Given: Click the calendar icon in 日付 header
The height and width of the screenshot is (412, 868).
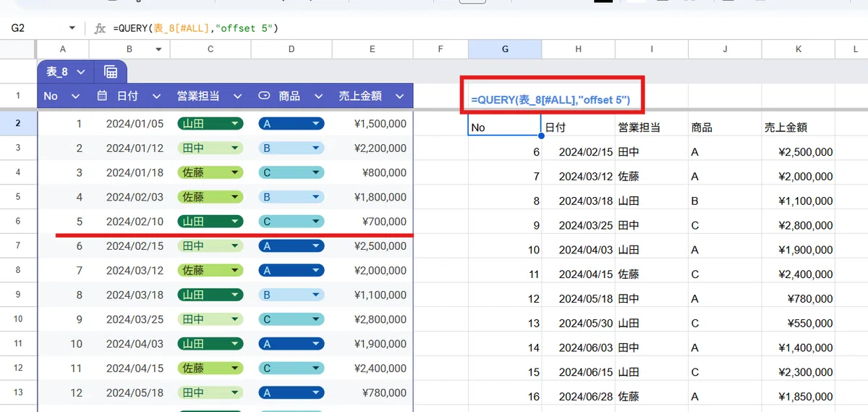Looking at the screenshot, I should (x=102, y=96).
